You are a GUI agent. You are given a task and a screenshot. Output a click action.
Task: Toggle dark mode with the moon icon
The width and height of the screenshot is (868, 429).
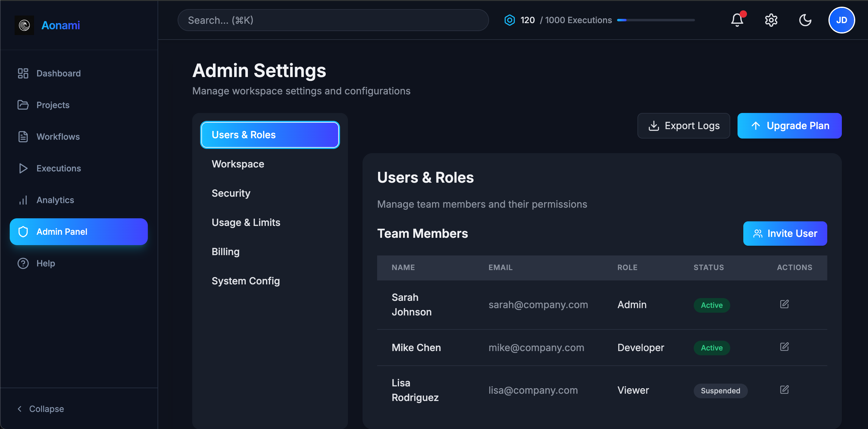(x=805, y=20)
